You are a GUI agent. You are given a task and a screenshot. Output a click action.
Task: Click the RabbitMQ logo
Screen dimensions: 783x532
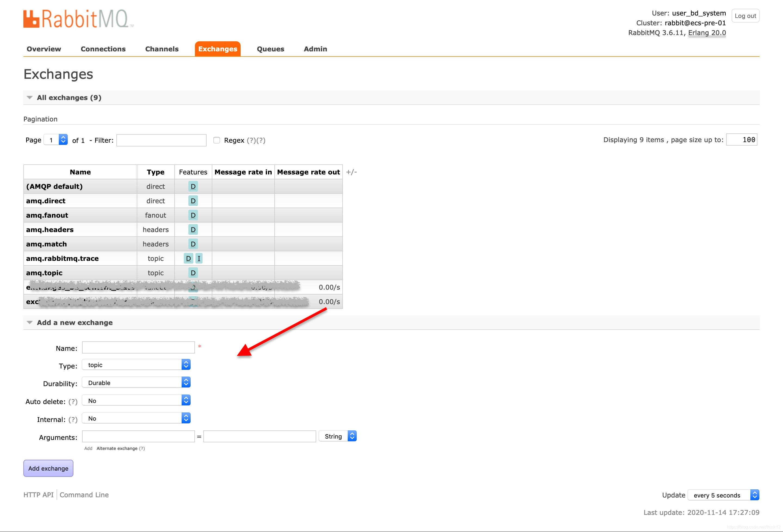tap(78, 18)
